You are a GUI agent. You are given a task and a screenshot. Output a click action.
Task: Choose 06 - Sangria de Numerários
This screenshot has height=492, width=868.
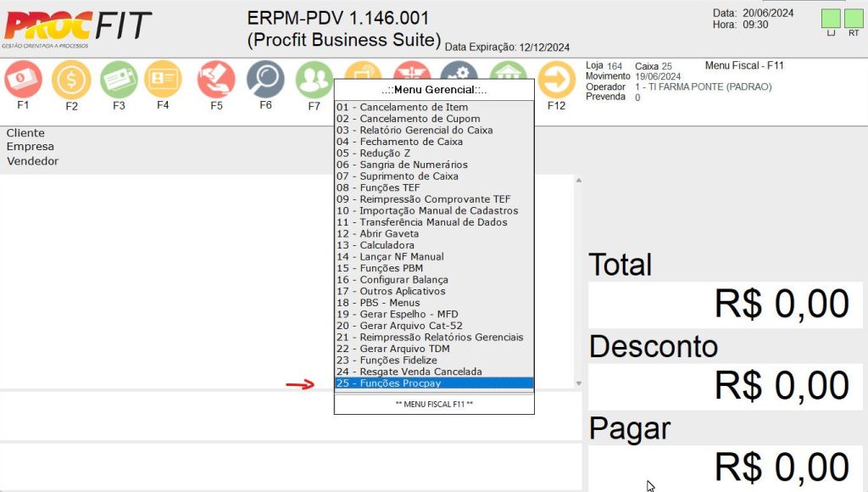434,165
